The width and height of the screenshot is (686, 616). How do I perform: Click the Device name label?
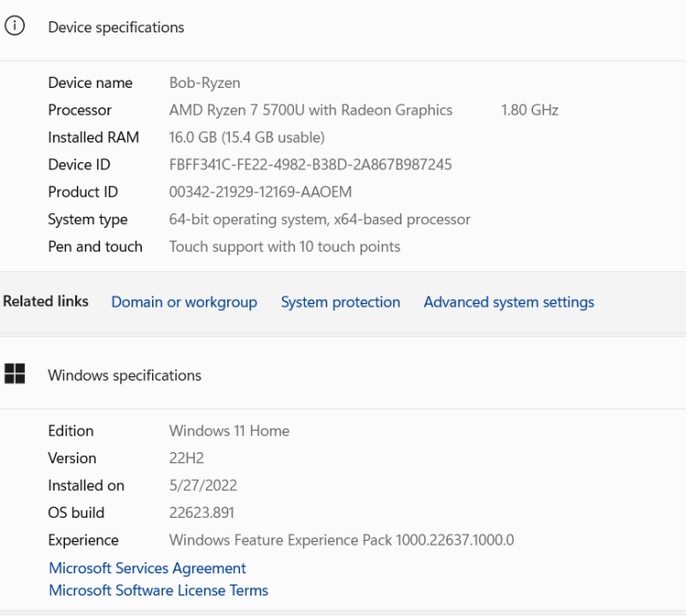coord(90,82)
